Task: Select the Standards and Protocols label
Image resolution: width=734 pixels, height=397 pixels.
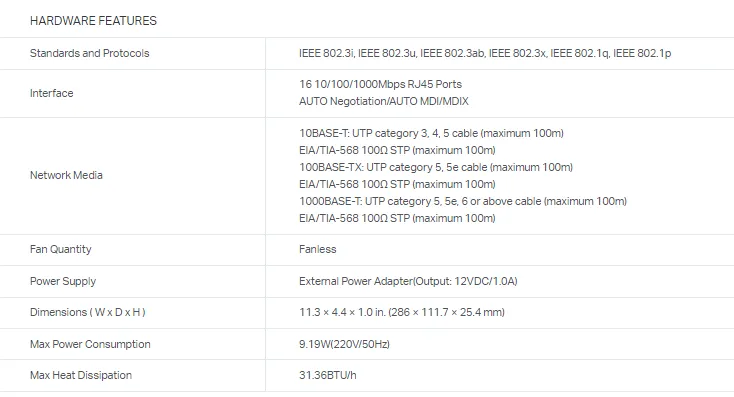Action: pos(89,53)
